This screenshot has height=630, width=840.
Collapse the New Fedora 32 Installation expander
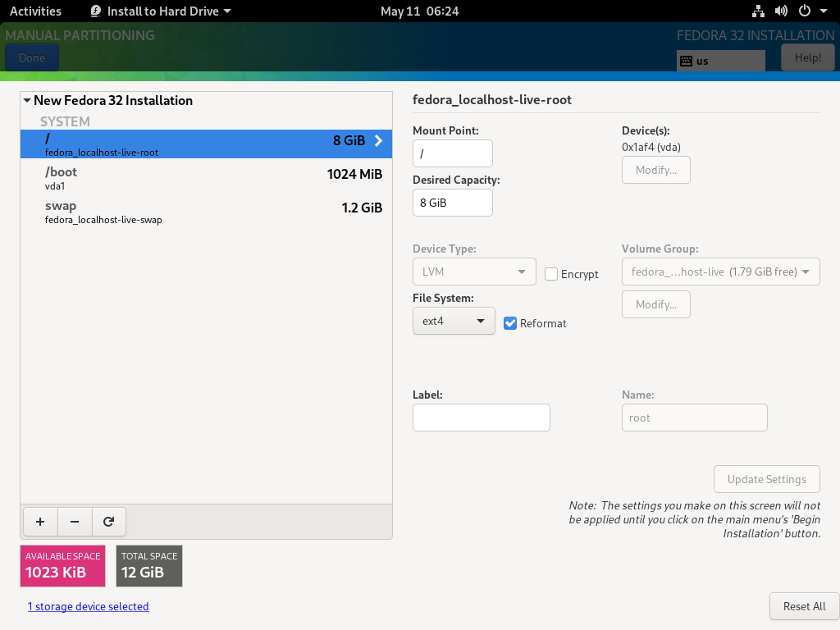pos(27,100)
